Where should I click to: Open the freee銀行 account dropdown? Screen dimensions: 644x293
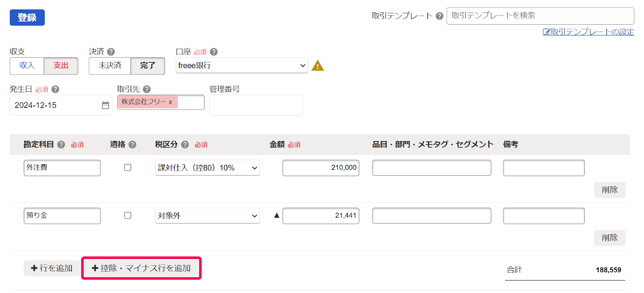[x=242, y=65]
